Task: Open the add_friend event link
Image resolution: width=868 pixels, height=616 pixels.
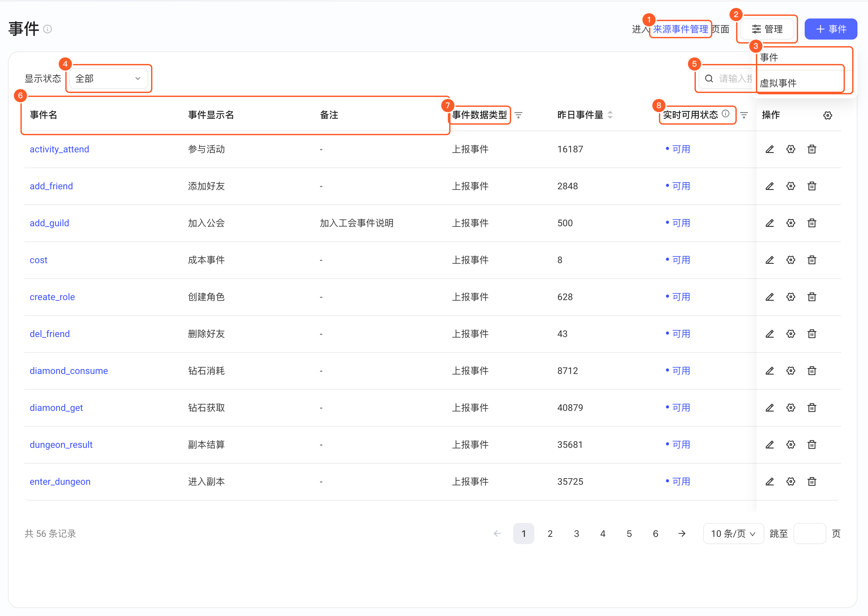Action: [x=51, y=186]
